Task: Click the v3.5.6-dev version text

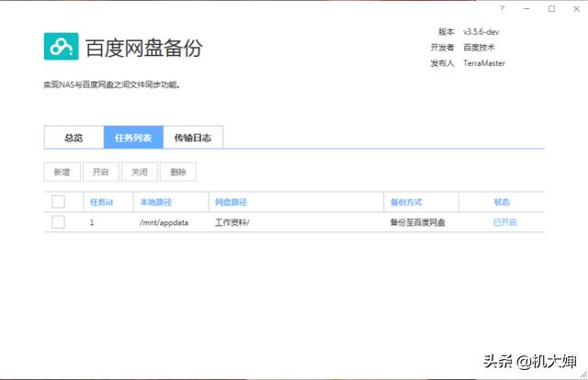Action: pos(481,32)
